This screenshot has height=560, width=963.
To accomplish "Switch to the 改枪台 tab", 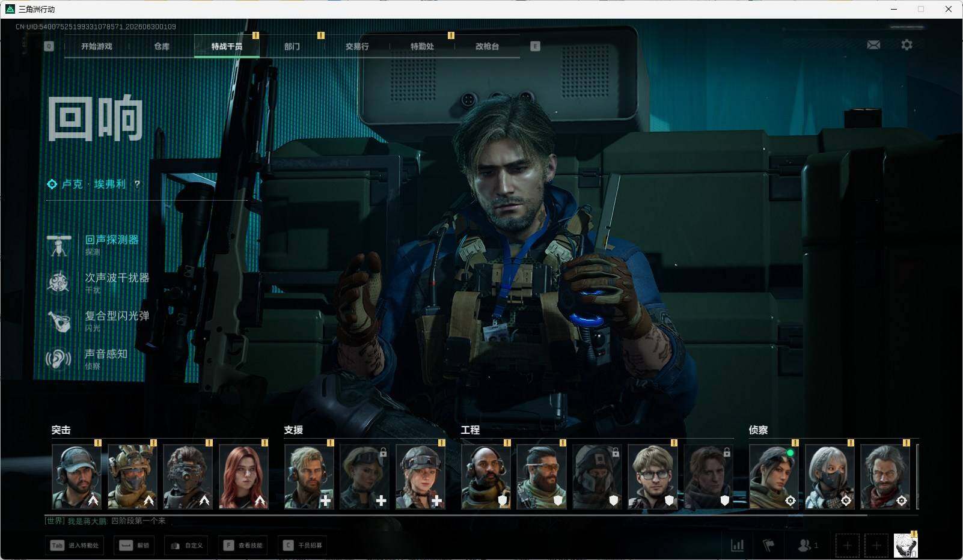I will pyautogui.click(x=487, y=46).
